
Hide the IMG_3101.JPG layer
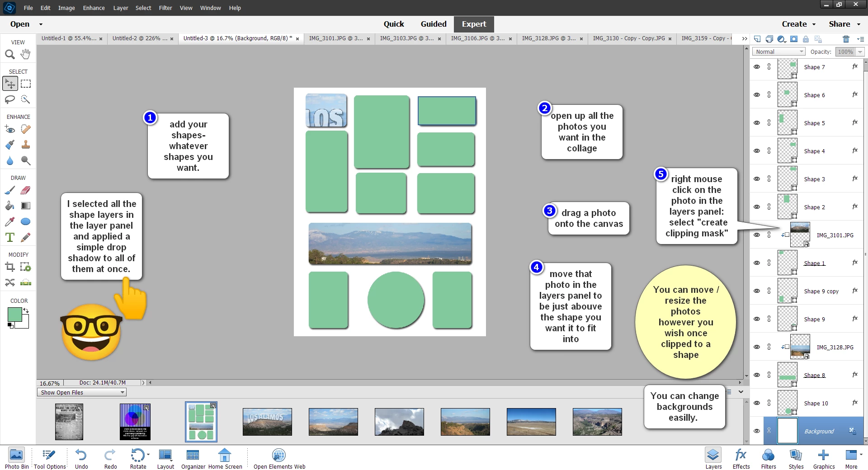[757, 235]
